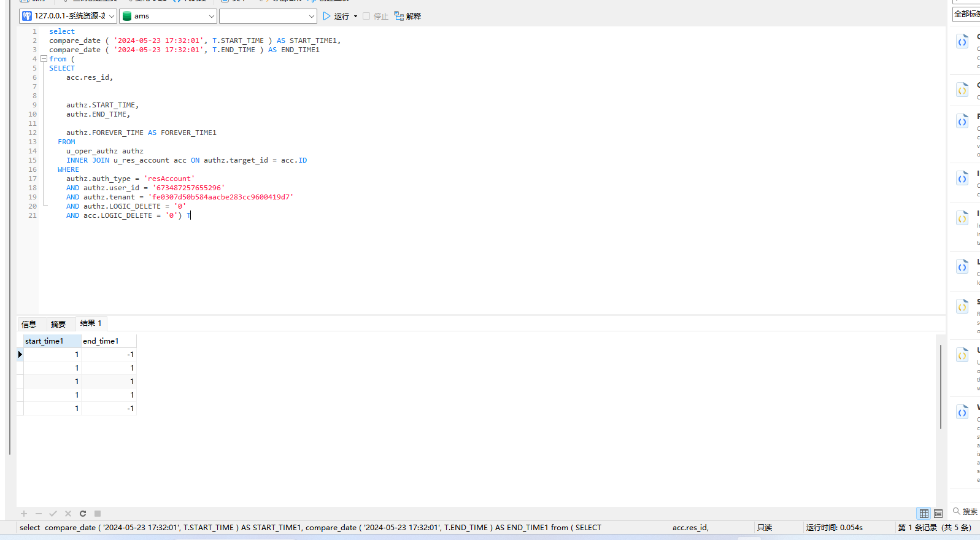The image size is (980, 540).
Task: Click INNER JOIN keyword on line 15
Action: [88, 160]
